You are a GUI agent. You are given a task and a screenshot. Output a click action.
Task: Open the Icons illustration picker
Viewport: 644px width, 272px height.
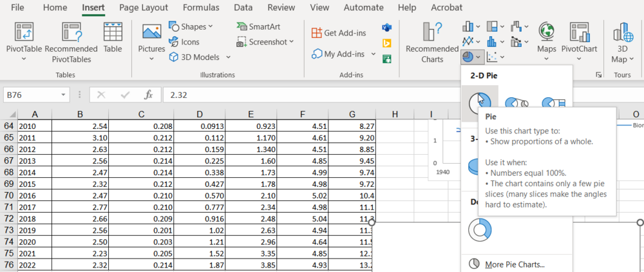(x=184, y=42)
